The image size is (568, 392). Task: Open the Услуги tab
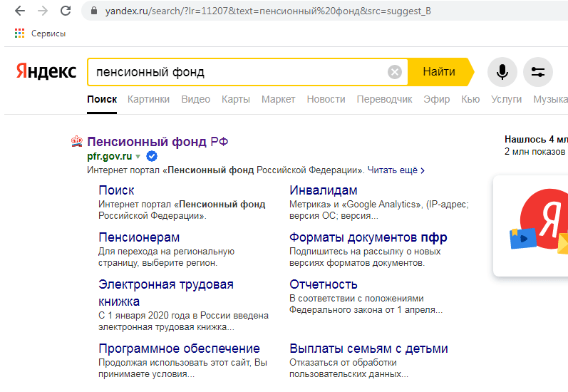click(x=507, y=99)
